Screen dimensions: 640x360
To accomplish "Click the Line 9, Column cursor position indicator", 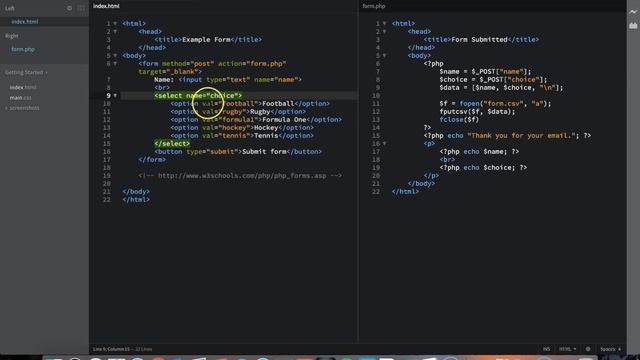I will click(111, 349).
